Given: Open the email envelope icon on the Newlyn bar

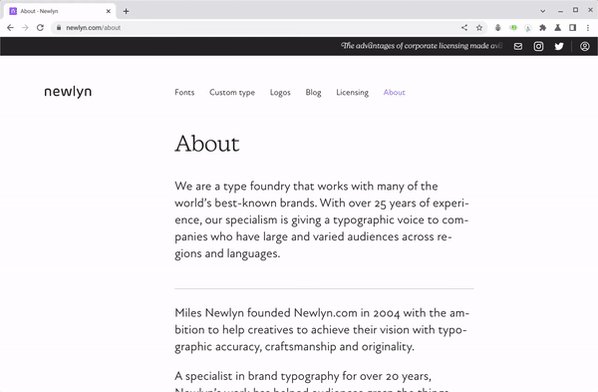Looking at the screenshot, I should tap(518, 46).
